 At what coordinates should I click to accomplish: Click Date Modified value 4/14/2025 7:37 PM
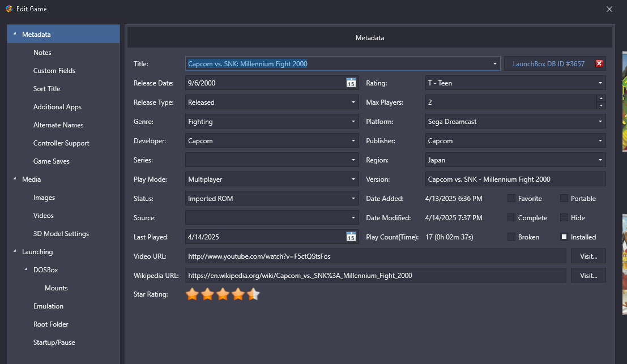[454, 218]
